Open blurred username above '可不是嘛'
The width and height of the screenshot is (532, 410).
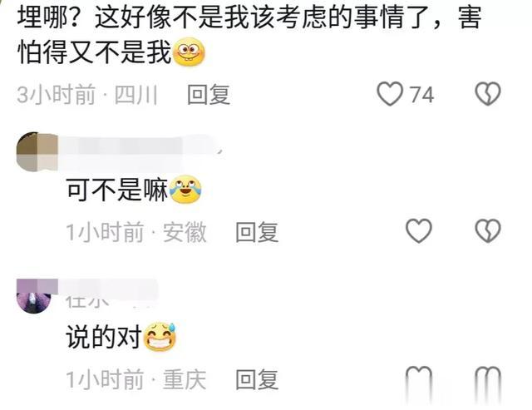point(140,152)
